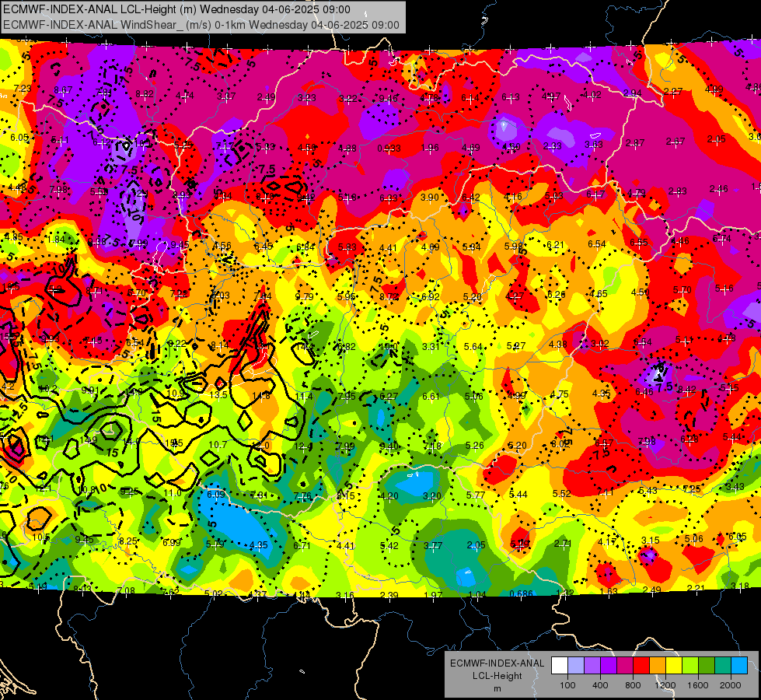This screenshot has width=761, height=700.
Task: Click the grid value 10.7
Action: (218, 444)
